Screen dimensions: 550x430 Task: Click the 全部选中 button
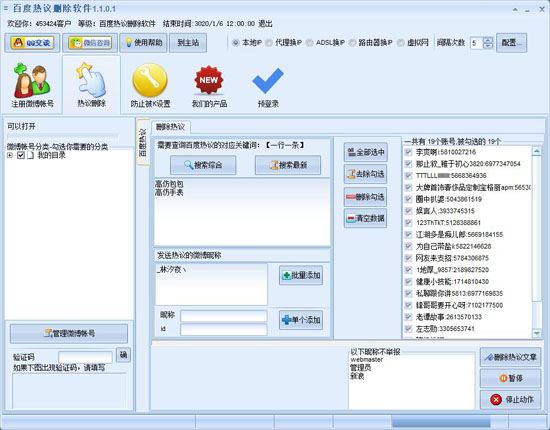(x=365, y=153)
